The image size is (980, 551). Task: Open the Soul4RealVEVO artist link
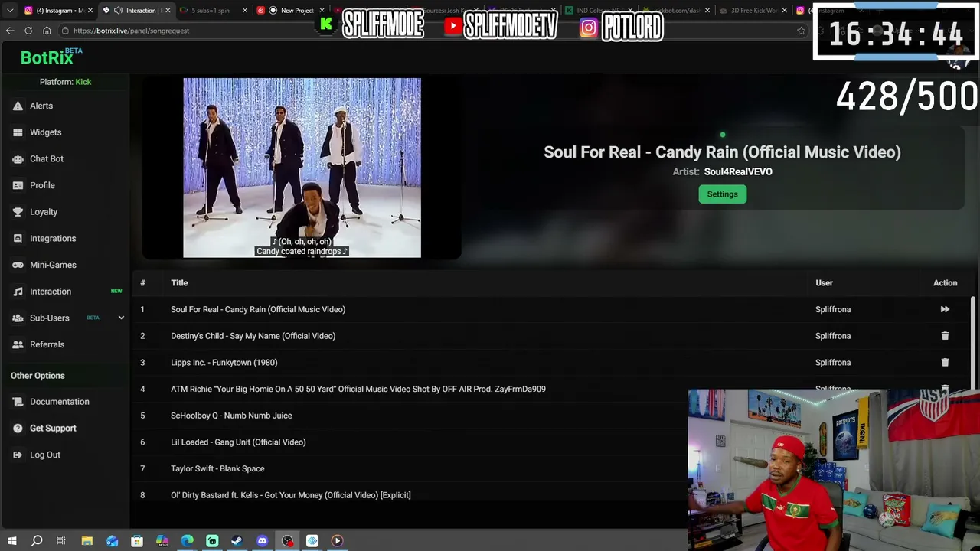pyautogui.click(x=738, y=171)
